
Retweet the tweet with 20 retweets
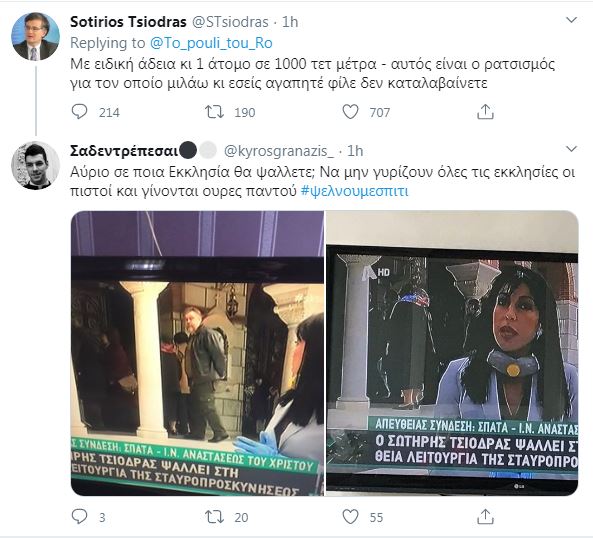click(x=214, y=517)
